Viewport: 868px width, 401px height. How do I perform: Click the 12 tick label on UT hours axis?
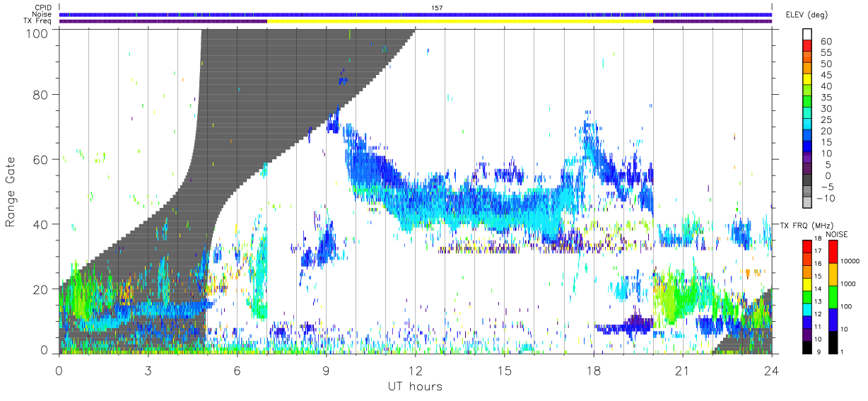[415, 370]
